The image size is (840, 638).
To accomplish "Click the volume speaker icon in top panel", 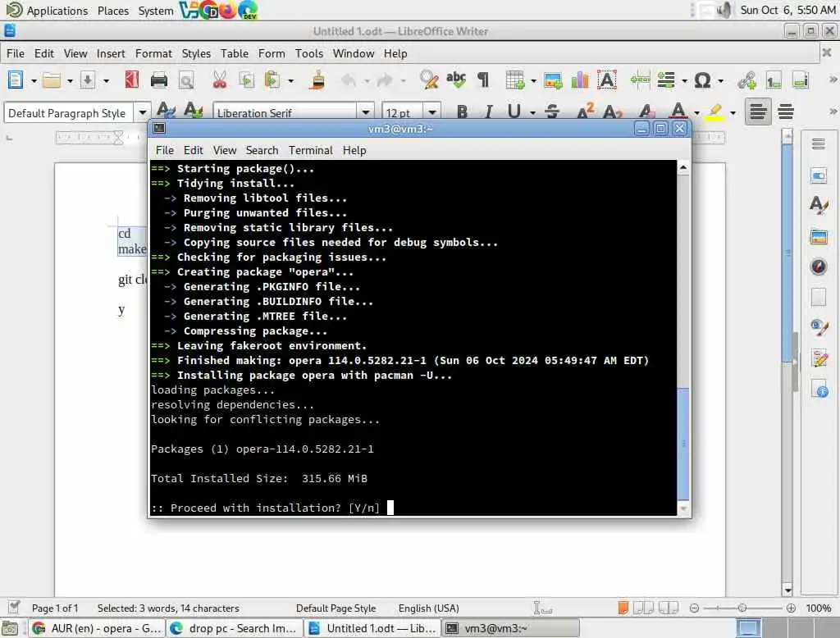I will 724,10.
